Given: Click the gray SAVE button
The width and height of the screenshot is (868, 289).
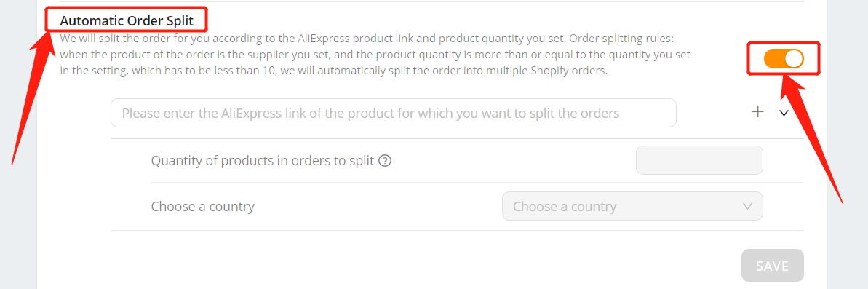Looking at the screenshot, I should tap(772, 265).
